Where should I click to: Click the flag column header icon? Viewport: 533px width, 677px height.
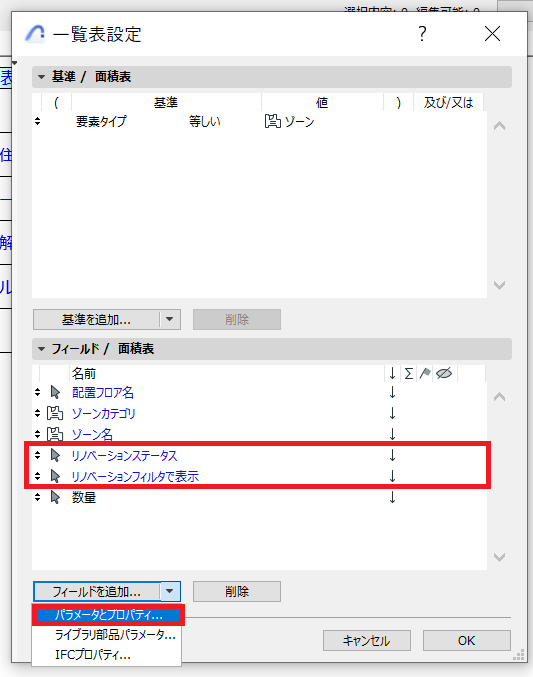point(425,373)
